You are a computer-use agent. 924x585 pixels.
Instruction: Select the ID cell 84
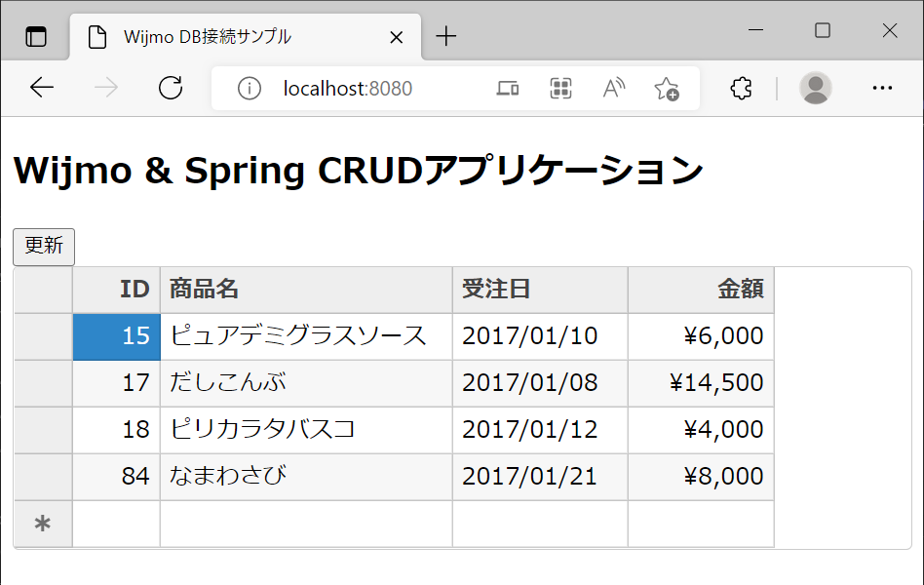[117, 477]
